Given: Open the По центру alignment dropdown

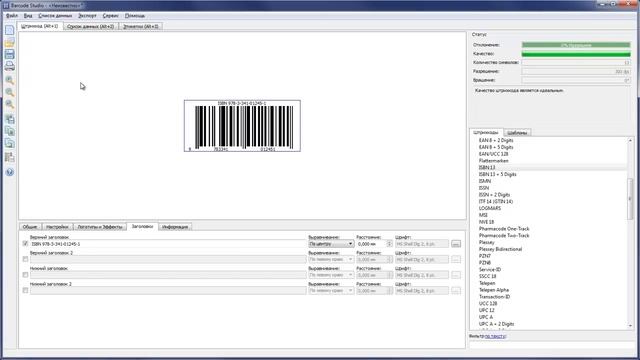Looking at the screenshot, I should [x=331, y=244].
